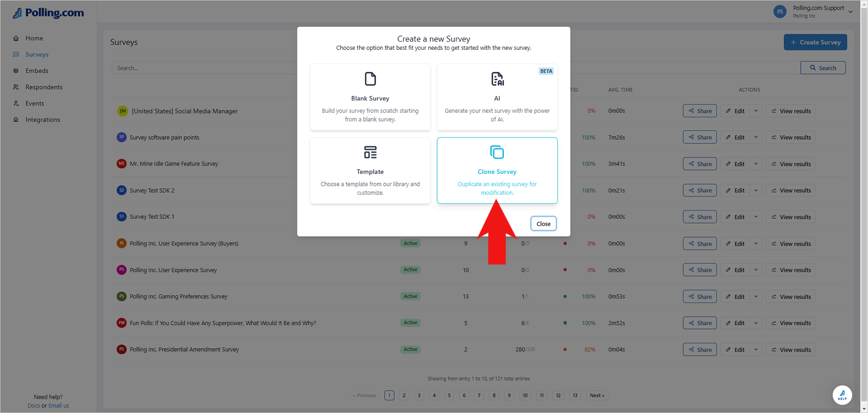
Task: Open Polling Inc. Gaming Preferences Survey title
Action: (178, 297)
